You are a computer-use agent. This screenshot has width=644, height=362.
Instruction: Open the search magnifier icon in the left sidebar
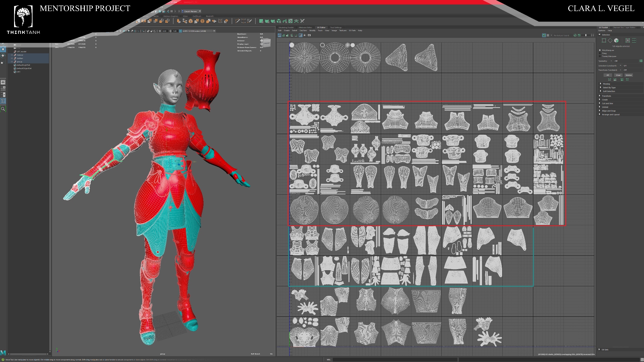click(3, 109)
